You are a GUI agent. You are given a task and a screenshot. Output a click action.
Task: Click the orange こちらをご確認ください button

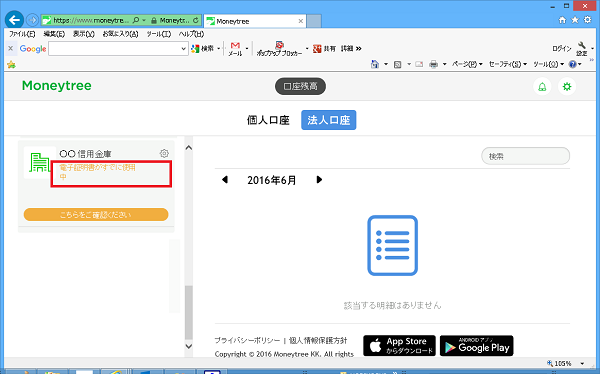96,215
